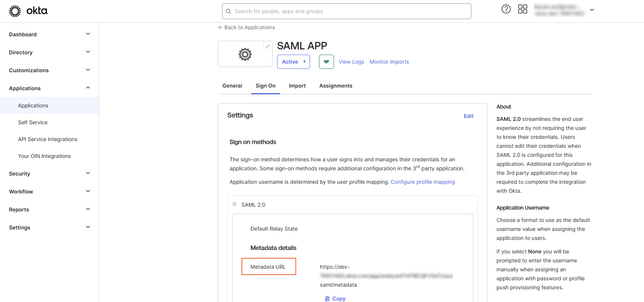
Task: Collapse the Applications sidebar section
Action: 88,88
